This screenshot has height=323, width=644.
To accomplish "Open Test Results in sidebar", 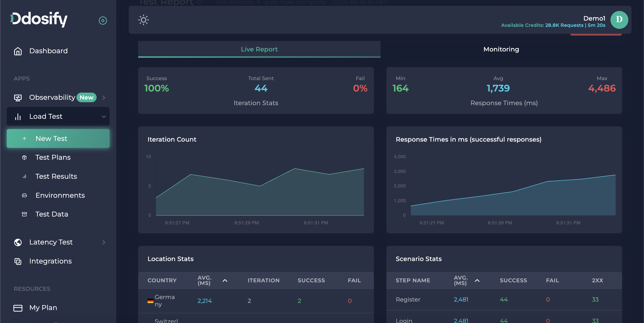I will (56, 176).
